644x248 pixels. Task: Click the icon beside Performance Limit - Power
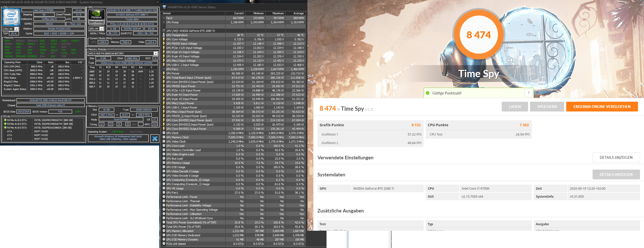[x=164, y=197]
